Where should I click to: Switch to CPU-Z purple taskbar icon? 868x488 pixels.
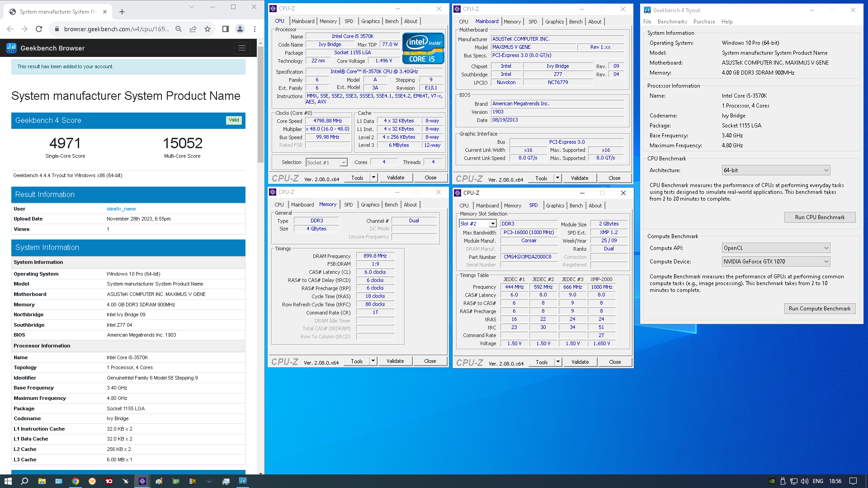142,481
